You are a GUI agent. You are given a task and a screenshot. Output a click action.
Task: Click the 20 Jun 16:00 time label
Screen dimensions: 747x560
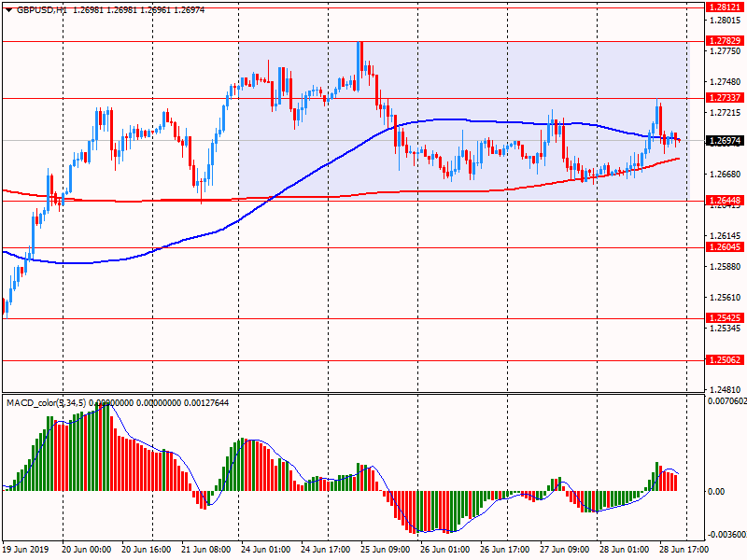(147, 549)
